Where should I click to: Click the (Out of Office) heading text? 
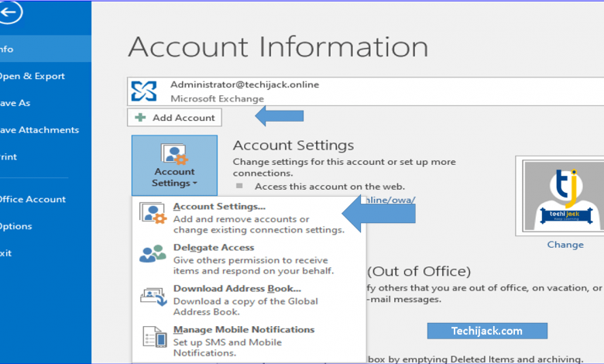(419, 271)
